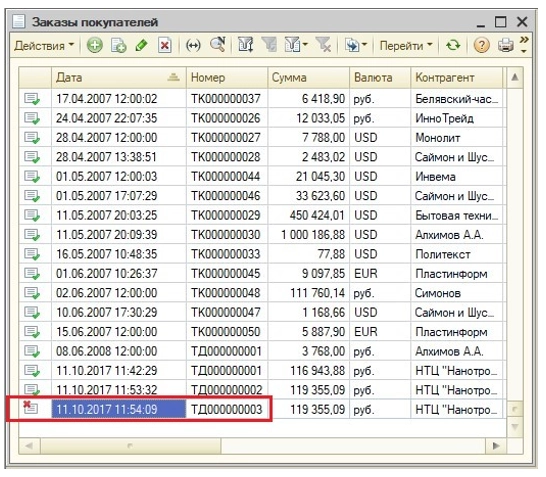
Task: Select contractor cell ИнноТрейд
Action: point(457,118)
